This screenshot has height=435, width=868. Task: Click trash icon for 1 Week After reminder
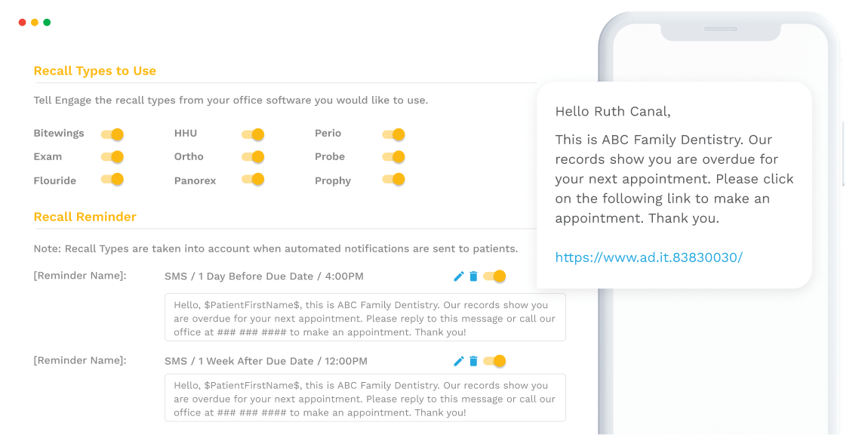coord(473,361)
